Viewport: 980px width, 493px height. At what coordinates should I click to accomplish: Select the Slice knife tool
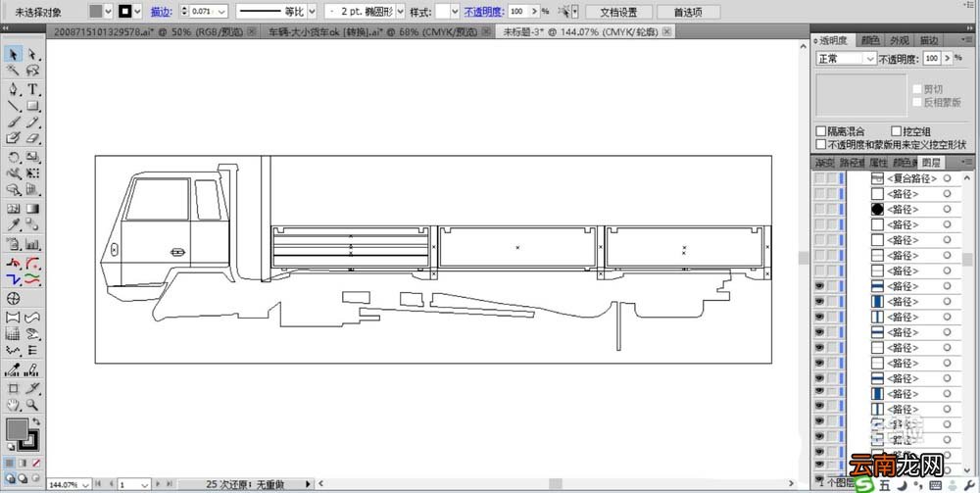point(32,388)
